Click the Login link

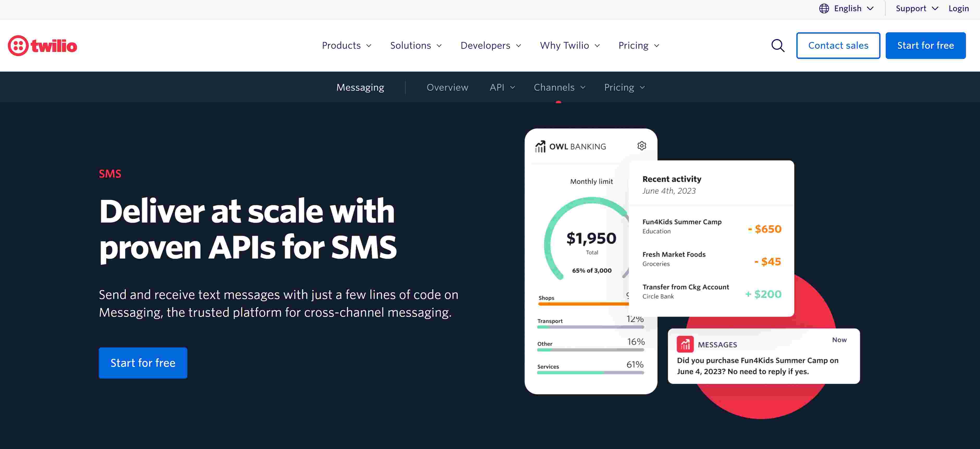click(958, 8)
